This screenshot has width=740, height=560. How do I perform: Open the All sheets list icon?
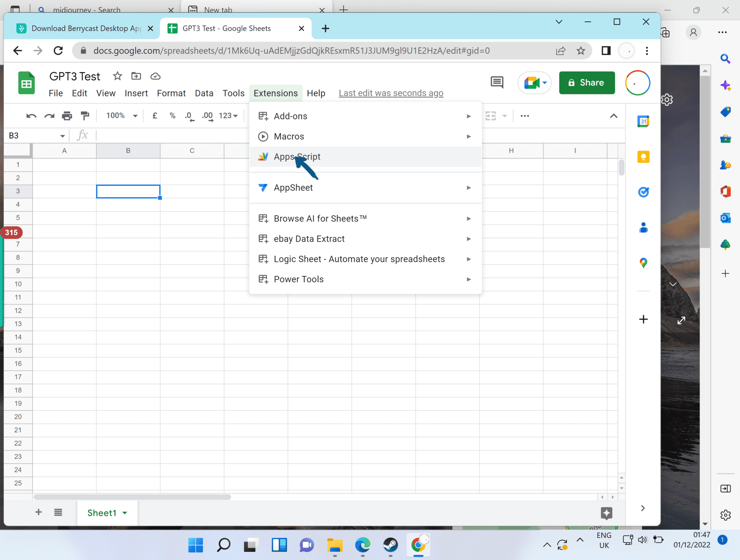(58, 512)
